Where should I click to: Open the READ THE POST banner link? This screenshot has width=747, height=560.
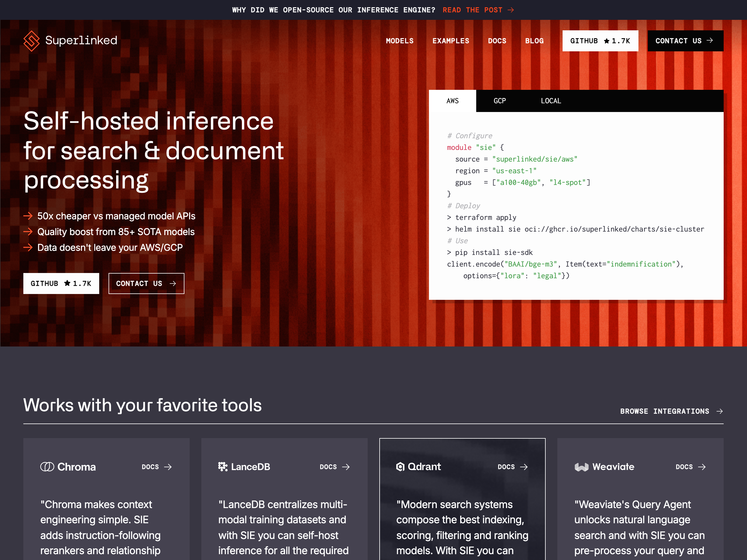[x=478, y=10]
